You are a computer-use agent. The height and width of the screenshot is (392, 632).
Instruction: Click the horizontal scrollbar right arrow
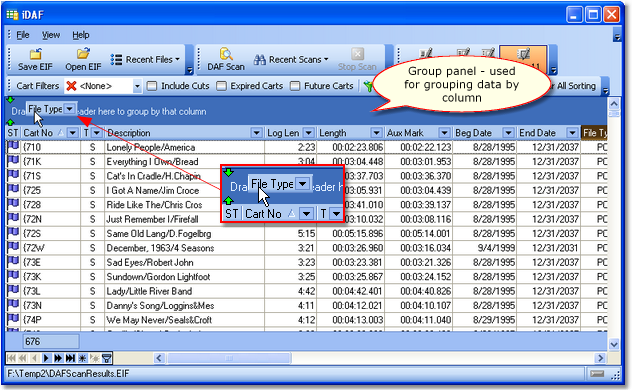point(601,358)
